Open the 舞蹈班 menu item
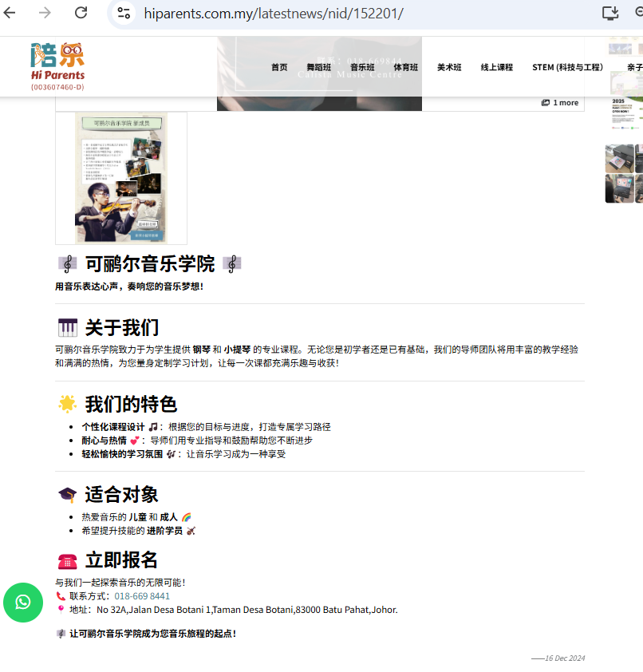Image resolution: width=643 pixels, height=672 pixels. [x=319, y=67]
